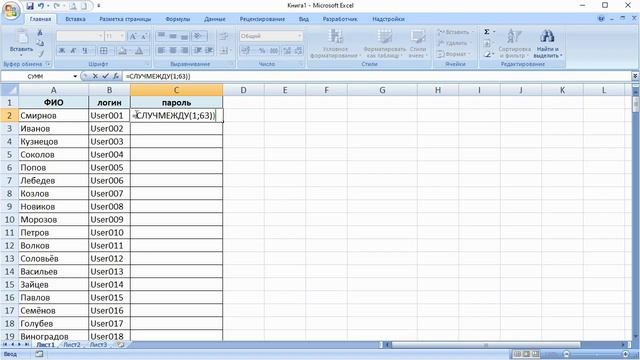
Task: Toggle italic (К) formatting
Action: click(x=73, y=51)
